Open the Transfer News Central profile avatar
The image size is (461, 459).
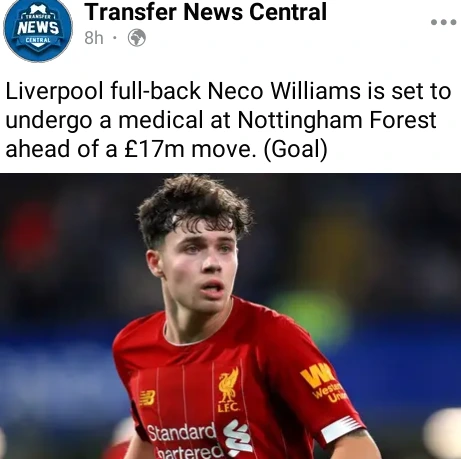click(x=38, y=30)
